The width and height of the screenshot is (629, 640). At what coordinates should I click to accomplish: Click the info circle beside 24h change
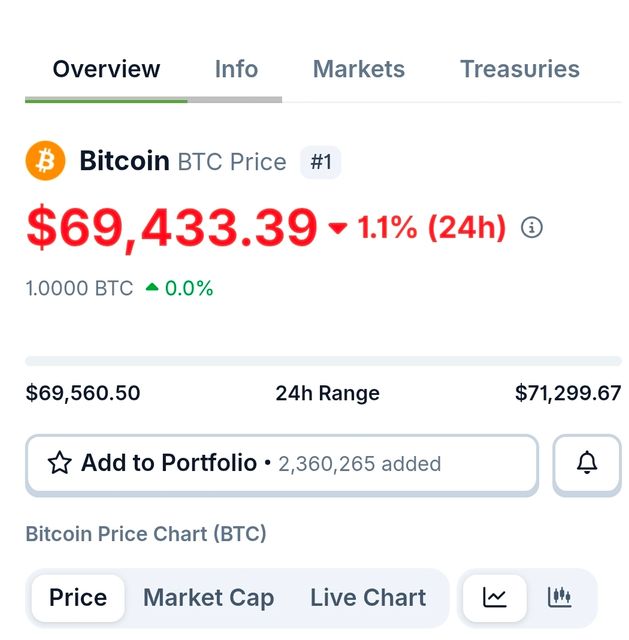[532, 228]
